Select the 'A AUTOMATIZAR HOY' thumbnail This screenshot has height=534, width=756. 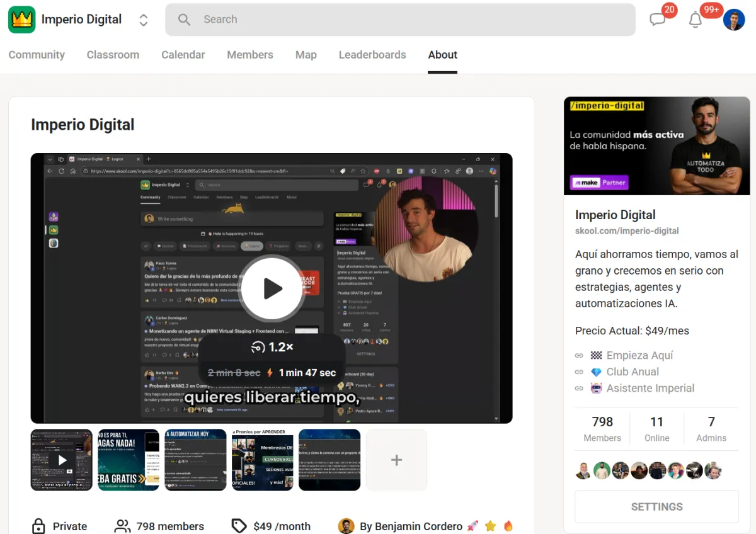195,460
